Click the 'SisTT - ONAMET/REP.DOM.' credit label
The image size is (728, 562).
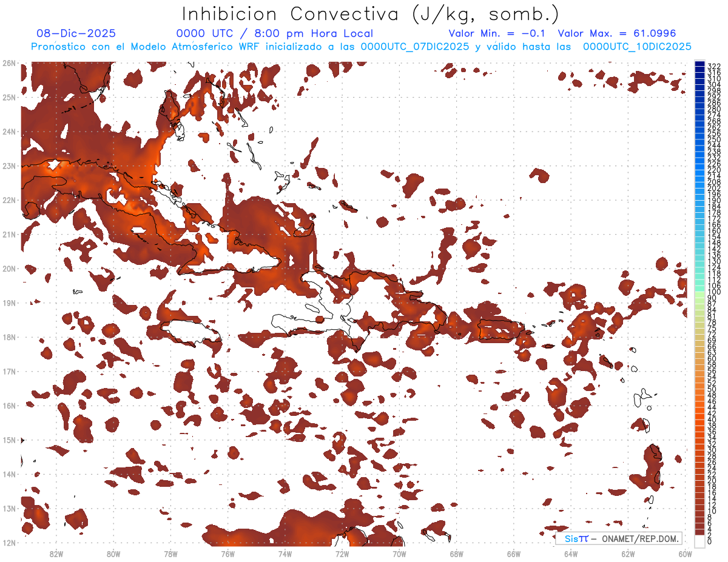(x=618, y=538)
